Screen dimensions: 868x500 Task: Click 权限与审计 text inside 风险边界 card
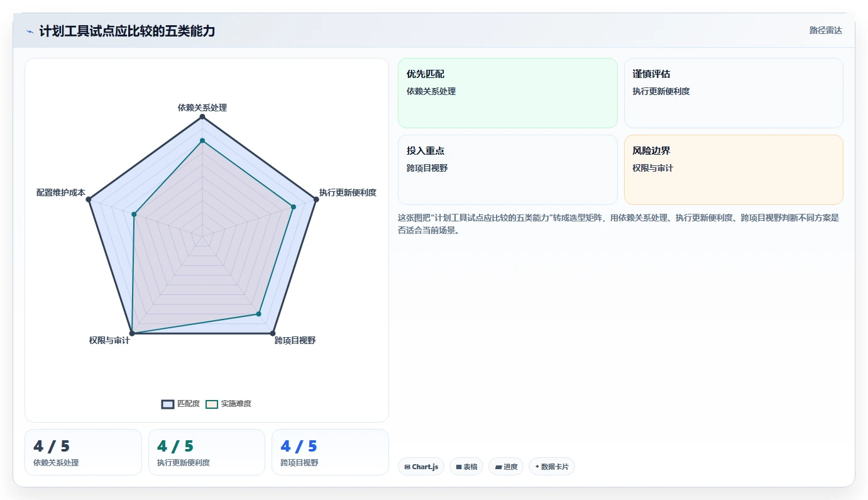(653, 168)
